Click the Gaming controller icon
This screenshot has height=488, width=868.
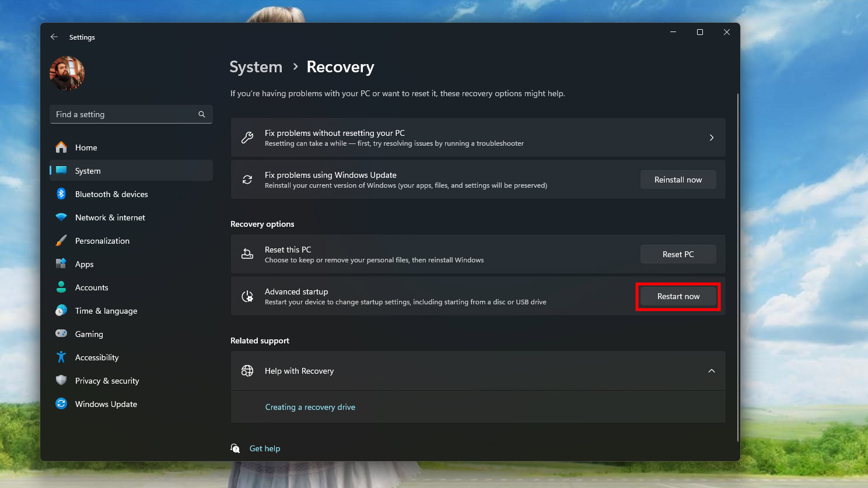coord(61,333)
